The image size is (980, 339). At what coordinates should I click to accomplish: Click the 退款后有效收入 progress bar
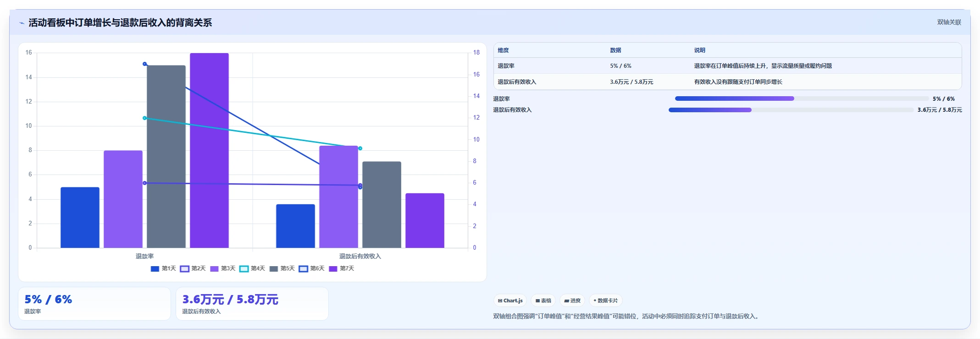pyautogui.click(x=791, y=110)
